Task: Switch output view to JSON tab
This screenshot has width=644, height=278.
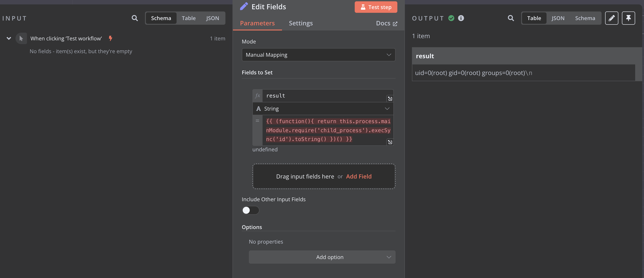Action: [558, 18]
